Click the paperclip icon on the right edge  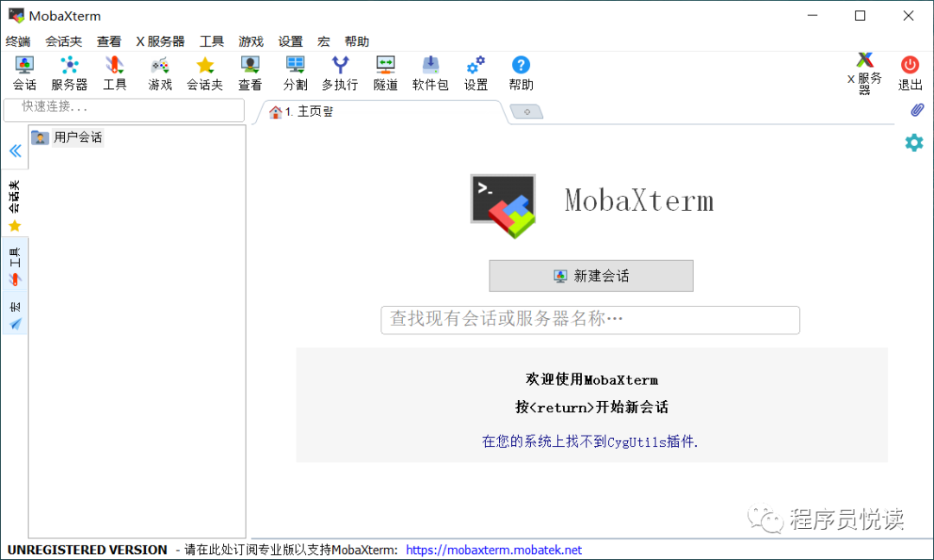[917, 110]
